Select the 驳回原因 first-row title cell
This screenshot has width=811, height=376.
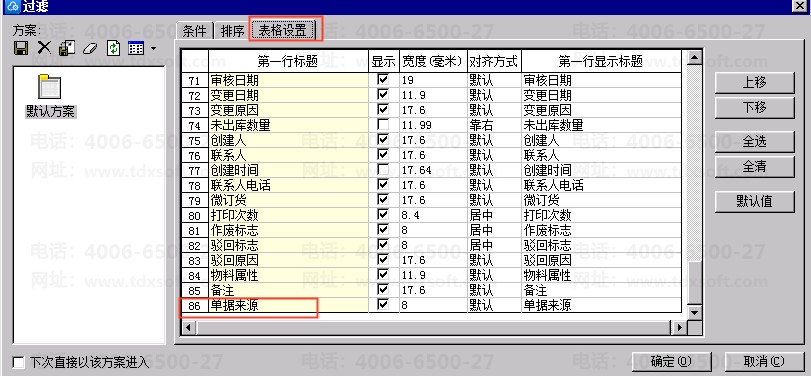(x=289, y=260)
